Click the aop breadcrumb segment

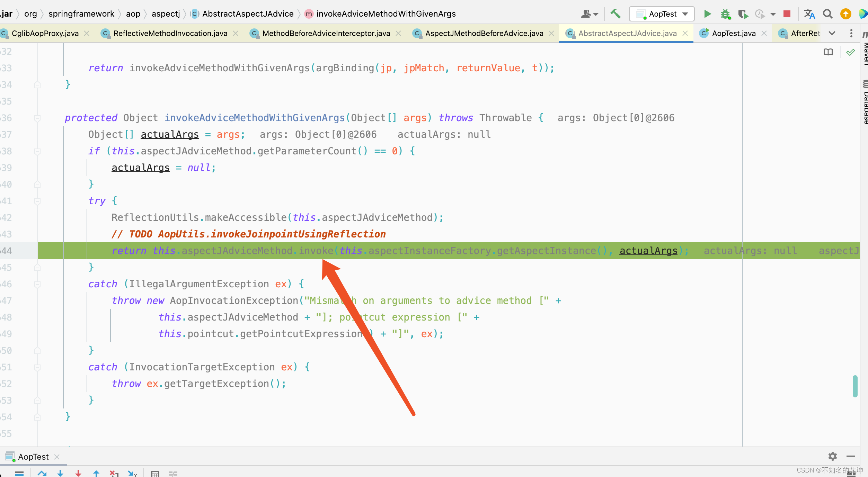(133, 14)
